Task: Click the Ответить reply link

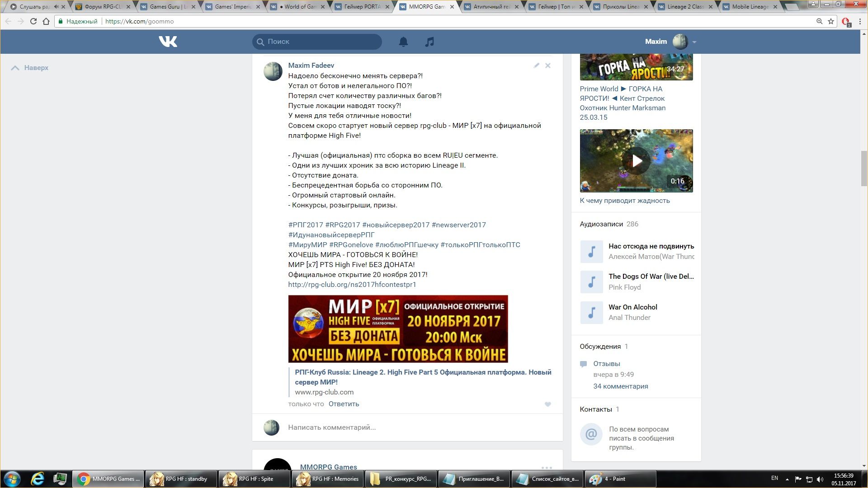Action: click(x=344, y=404)
